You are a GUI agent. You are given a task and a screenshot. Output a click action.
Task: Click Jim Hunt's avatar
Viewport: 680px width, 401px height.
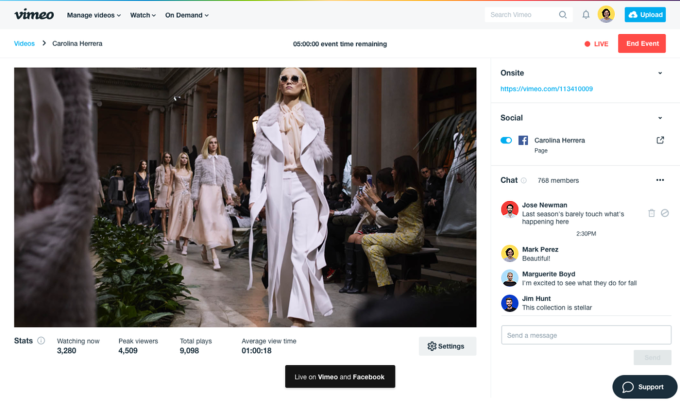tap(510, 303)
